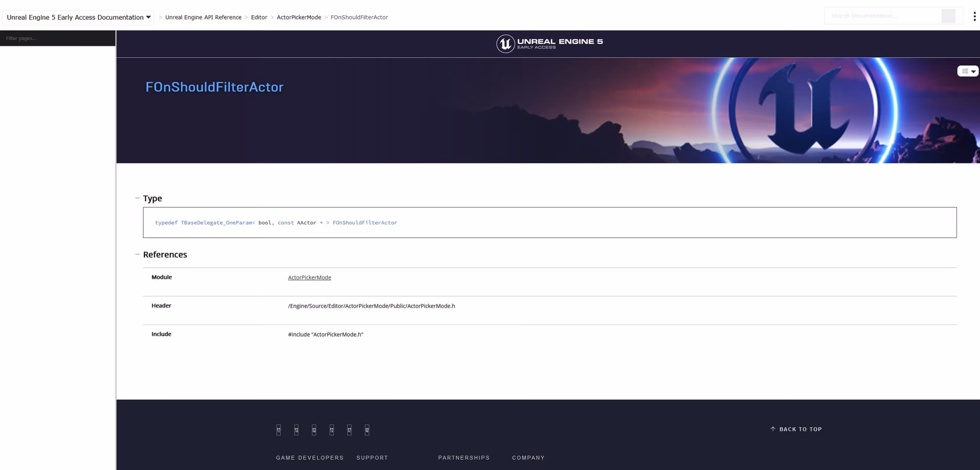
Task: Click TBaseDelegate_OneParam in the typedef
Action: pos(216,223)
